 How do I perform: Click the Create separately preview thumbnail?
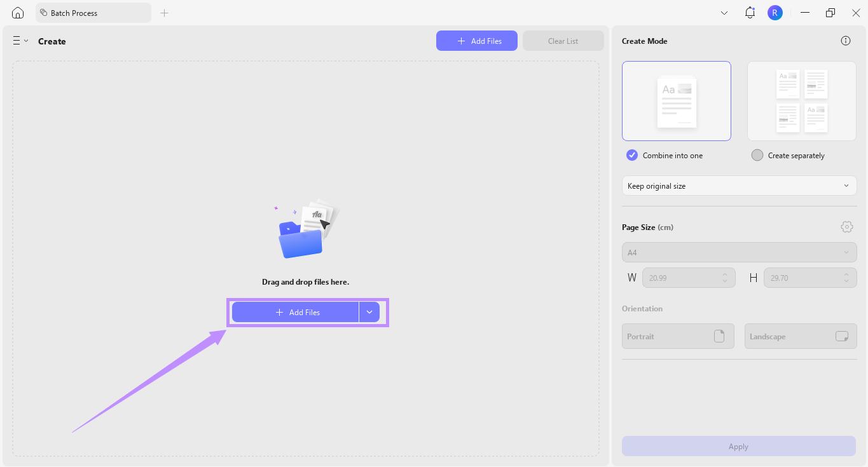point(801,100)
